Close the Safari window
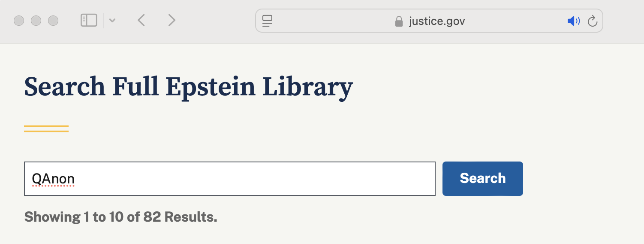 tap(19, 21)
